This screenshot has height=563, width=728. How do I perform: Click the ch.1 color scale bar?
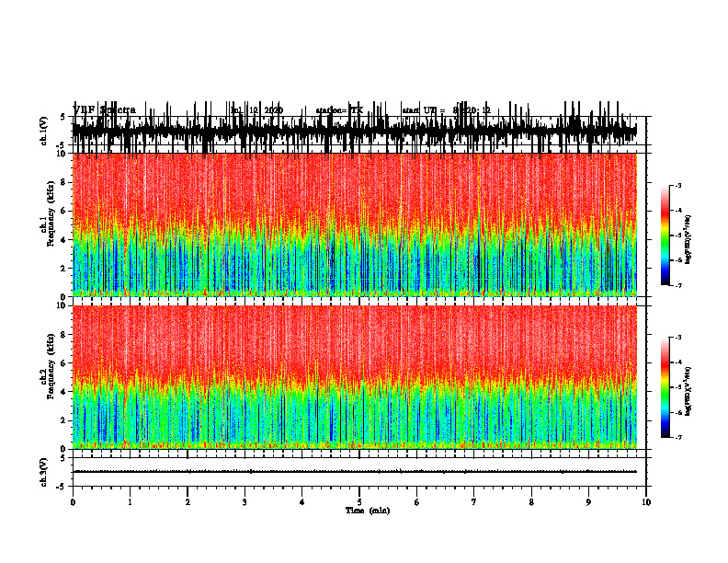[x=665, y=236]
